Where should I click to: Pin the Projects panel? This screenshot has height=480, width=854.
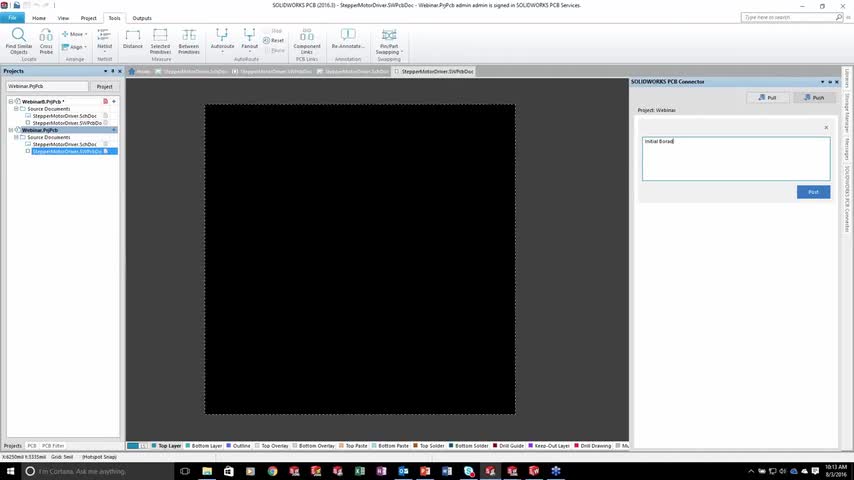click(x=113, y=71)
